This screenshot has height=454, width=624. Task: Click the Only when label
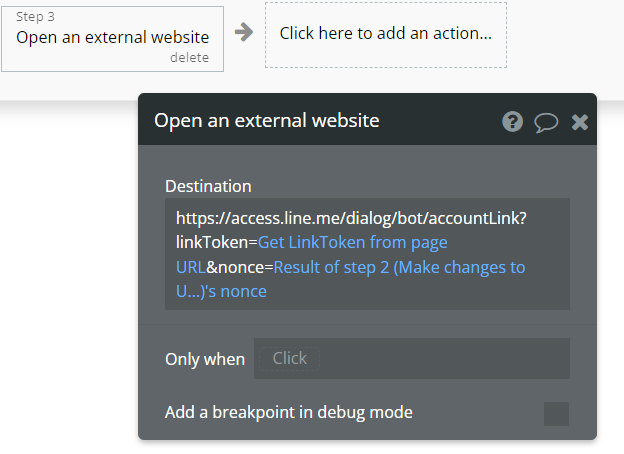tap(205, 359)
